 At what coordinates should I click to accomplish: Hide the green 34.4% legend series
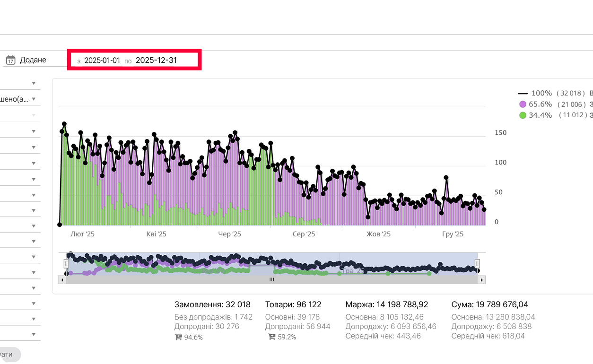coord(540,115)
